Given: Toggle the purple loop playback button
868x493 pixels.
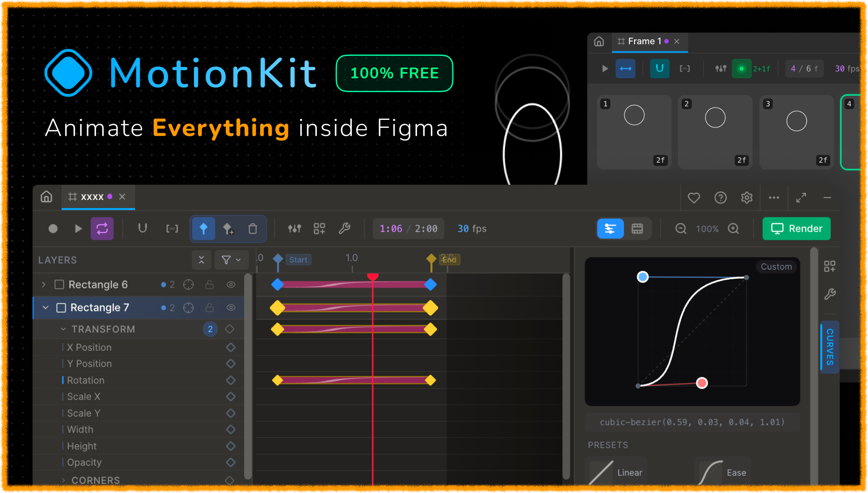Looking at the screenshot, I should coord(102,229).
